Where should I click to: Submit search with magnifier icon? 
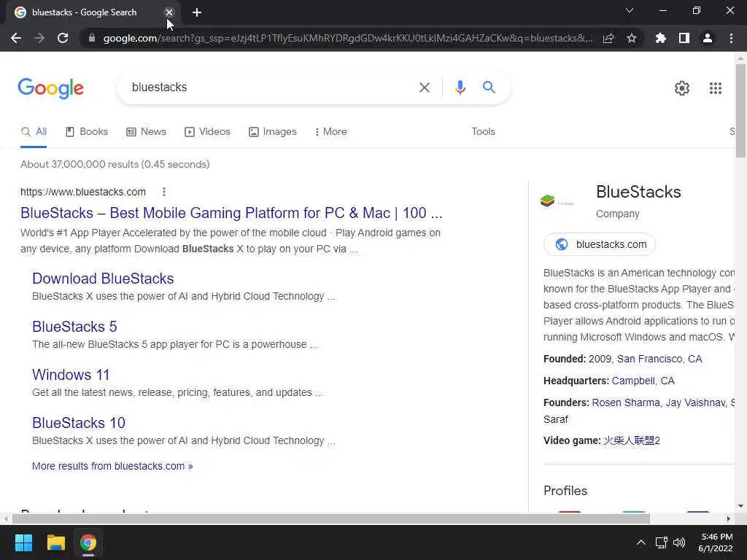coord(489,87)
